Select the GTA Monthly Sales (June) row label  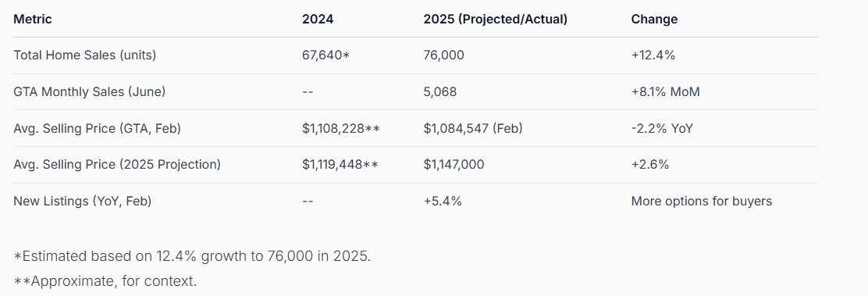(89, 91)
